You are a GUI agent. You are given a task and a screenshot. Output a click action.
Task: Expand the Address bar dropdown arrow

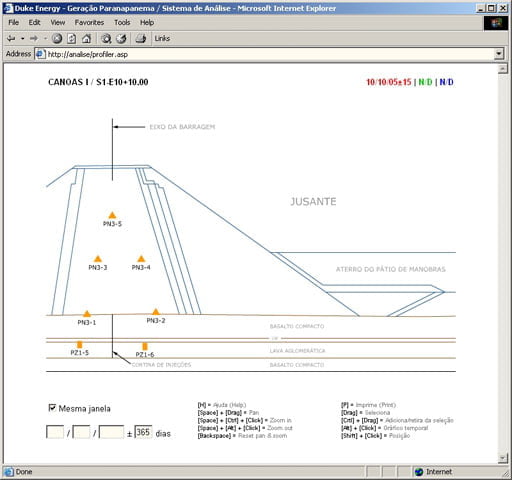[499, 53]
